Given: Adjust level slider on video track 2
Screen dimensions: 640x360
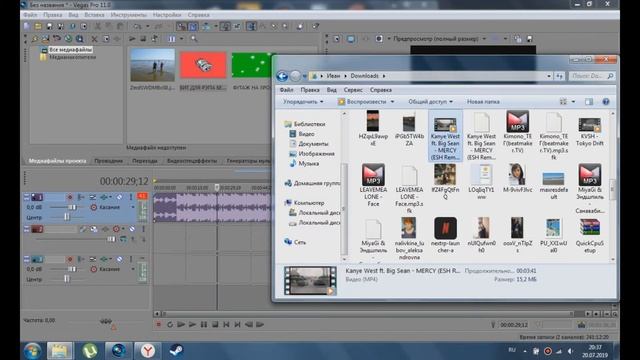Looking at the screenshot, I should (111, 239).
